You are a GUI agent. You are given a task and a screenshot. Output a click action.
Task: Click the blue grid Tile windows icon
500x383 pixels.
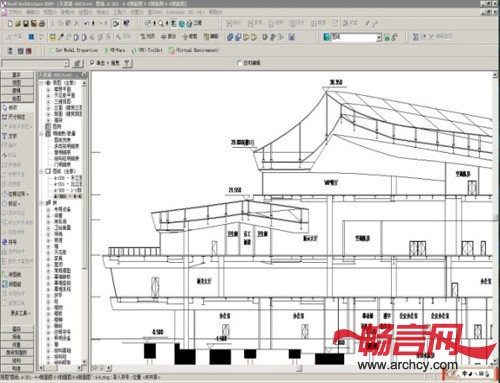point(31,37)
